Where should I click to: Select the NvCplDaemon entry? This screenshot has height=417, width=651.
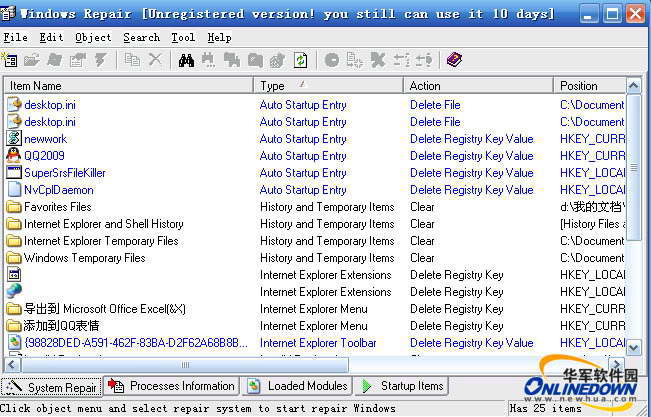pos(59,190)
